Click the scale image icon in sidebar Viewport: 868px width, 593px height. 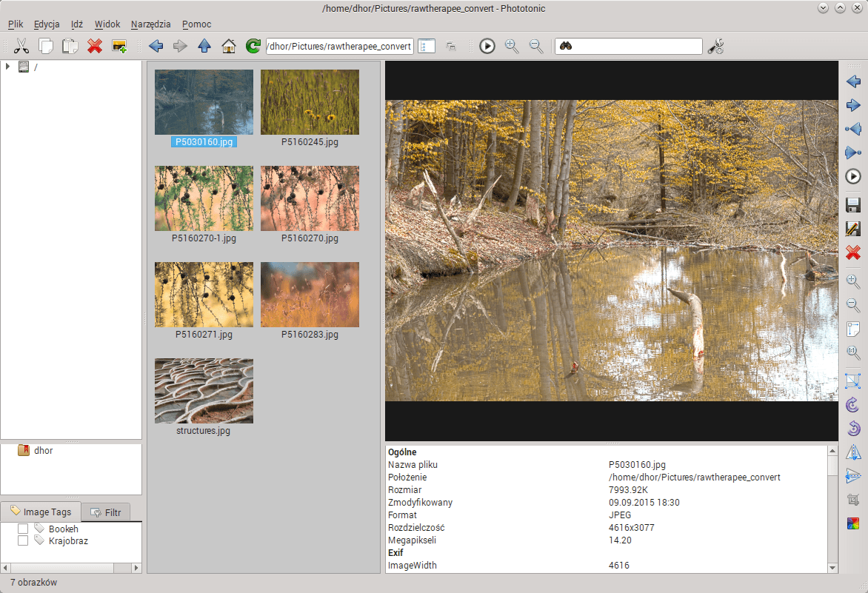[x=853, y=381]
